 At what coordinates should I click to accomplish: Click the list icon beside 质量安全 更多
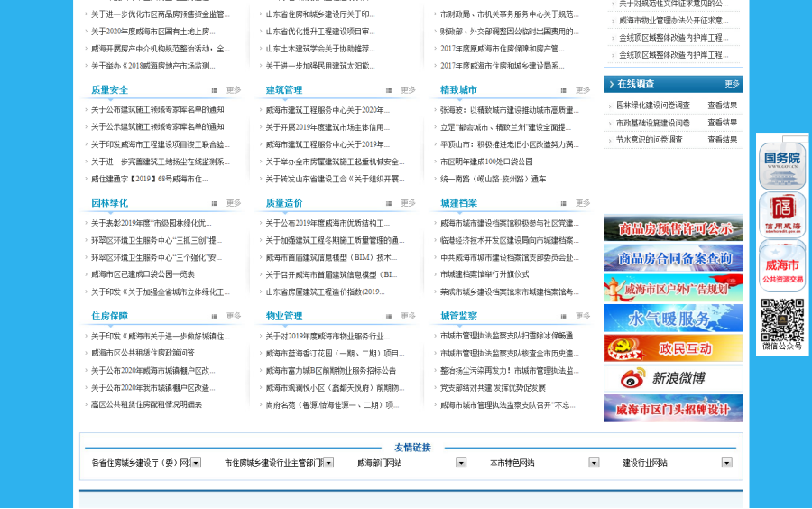pos(214,90)
